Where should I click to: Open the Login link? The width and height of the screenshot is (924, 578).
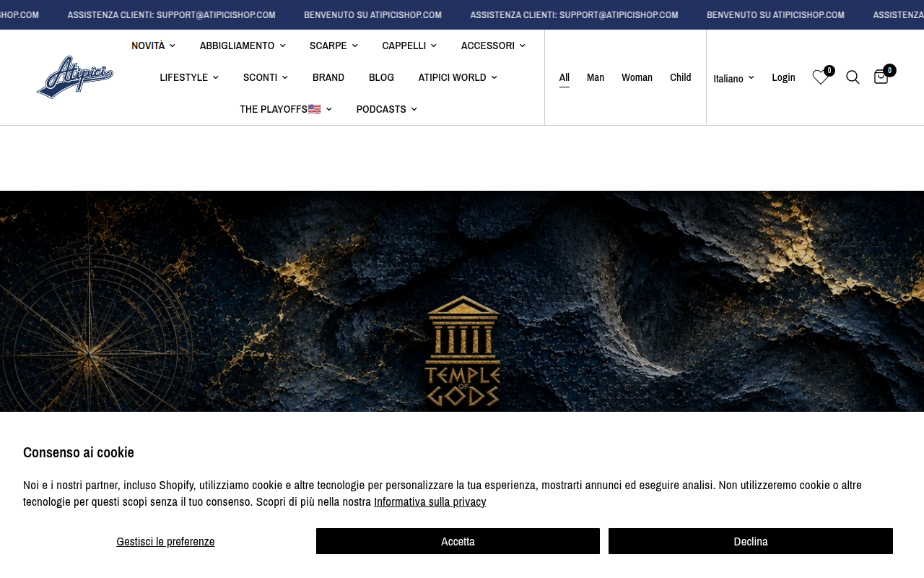point(783,77)
